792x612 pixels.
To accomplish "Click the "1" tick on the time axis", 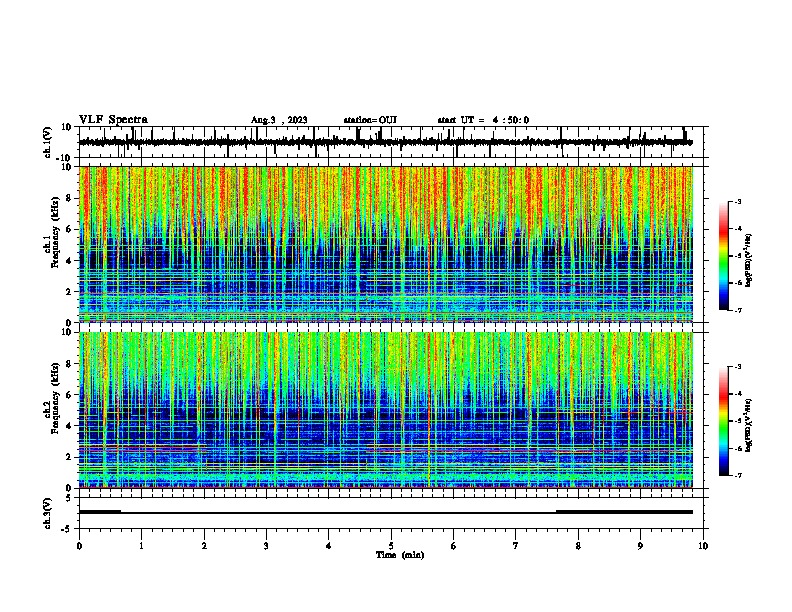I will [x=141, y=546].
